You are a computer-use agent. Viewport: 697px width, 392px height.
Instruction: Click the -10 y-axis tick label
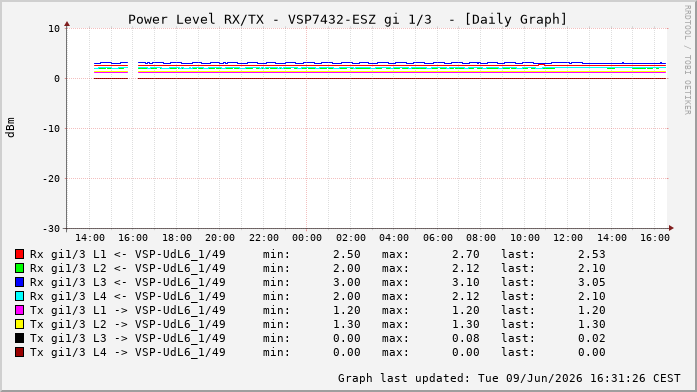coord(51,128)
